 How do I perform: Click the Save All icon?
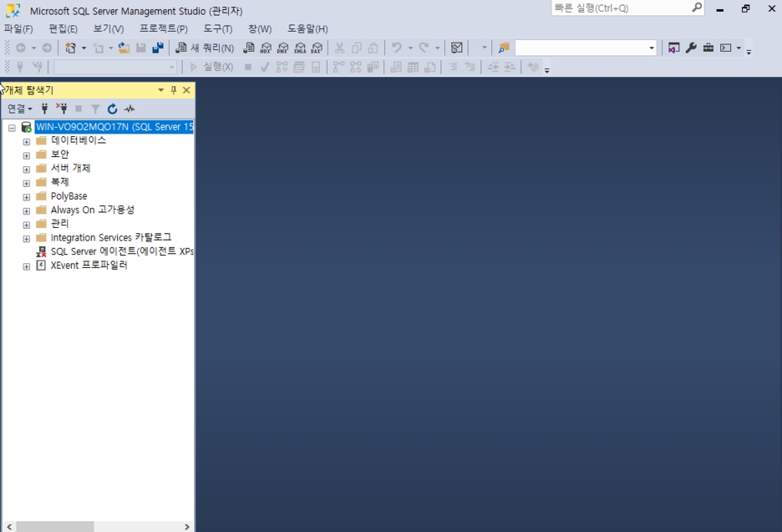(x=158, y=48)
